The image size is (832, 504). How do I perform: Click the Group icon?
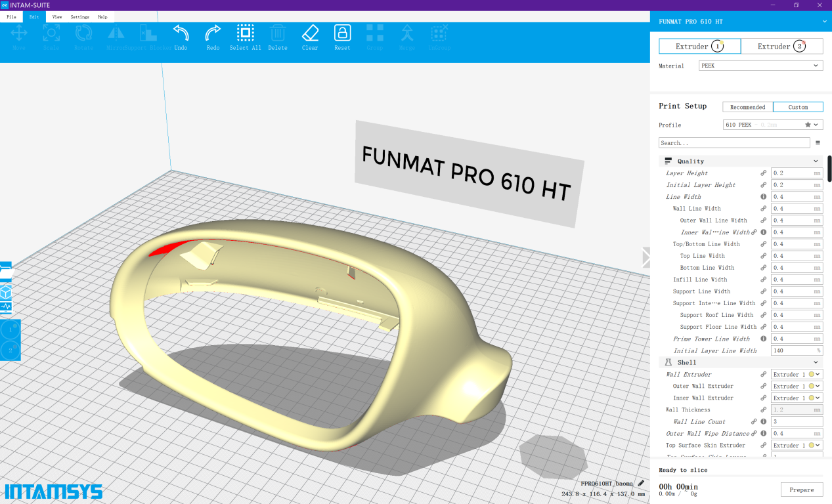pyautogui.click(x=375, y=33)
